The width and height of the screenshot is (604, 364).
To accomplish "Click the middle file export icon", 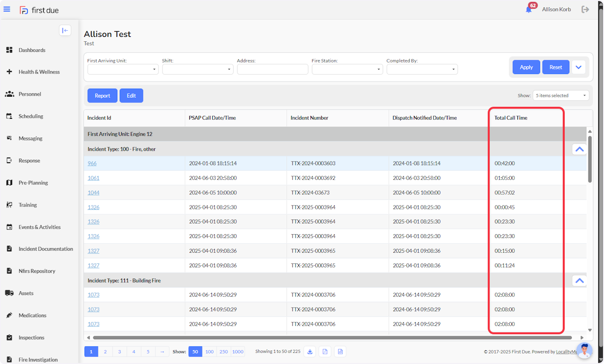I will click(x=325, y=351).
